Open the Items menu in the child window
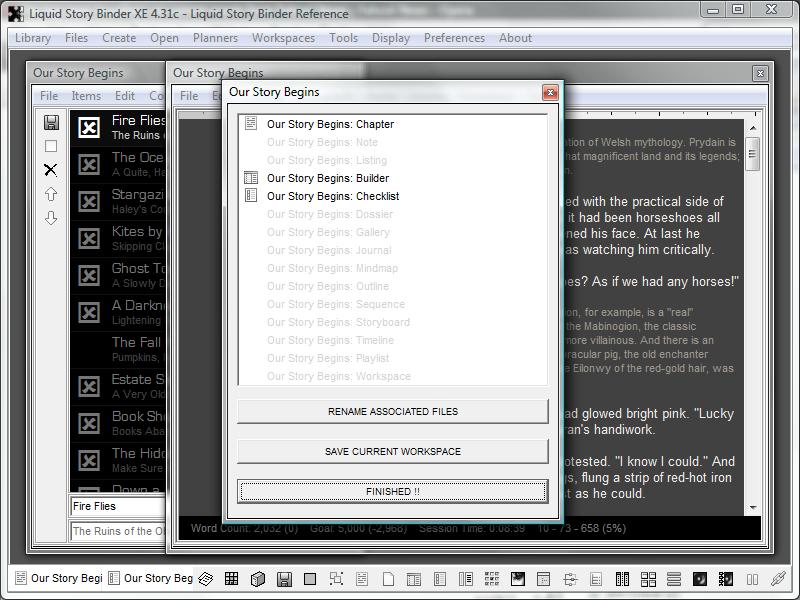The width and height of the screenshot is (800, 600). tap(86, 96)
